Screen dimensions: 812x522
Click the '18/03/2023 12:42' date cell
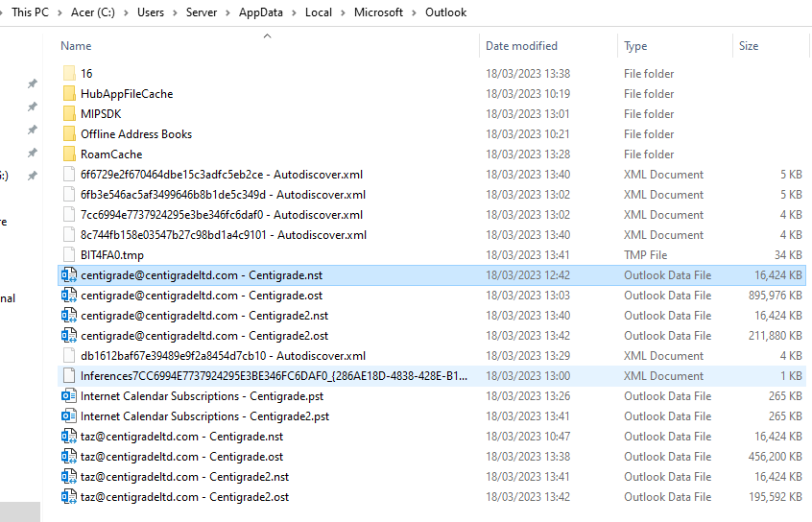[528, 275]
